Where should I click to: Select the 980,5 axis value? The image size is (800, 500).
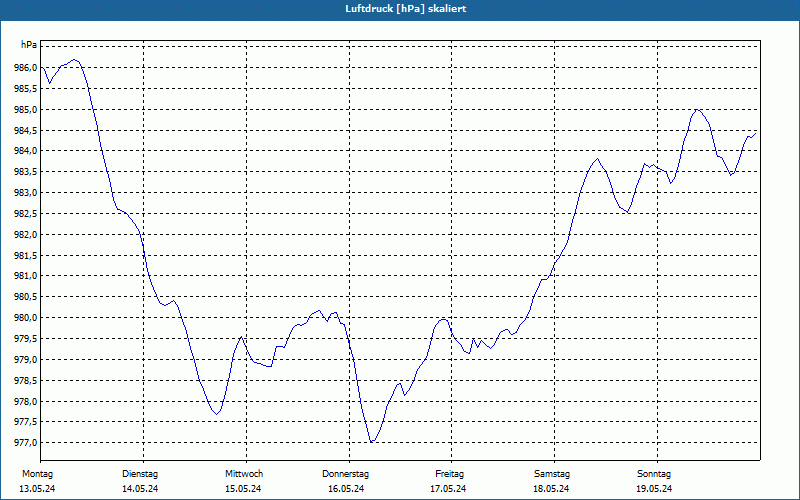pos(26,297)
